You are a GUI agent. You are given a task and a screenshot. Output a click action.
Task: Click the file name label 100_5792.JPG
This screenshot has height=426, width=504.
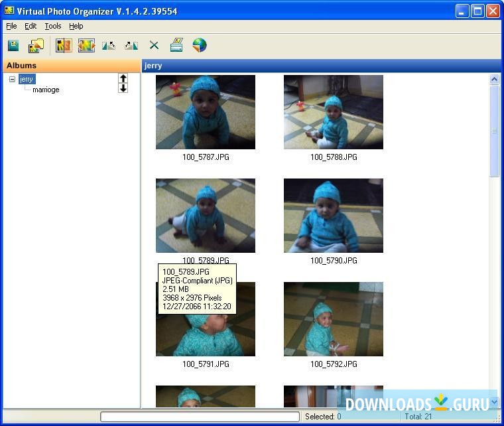(x=334, y=364)
